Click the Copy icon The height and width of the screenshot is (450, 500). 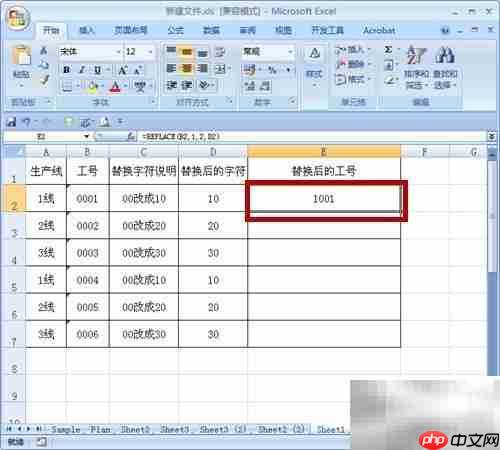pos(44,65)
